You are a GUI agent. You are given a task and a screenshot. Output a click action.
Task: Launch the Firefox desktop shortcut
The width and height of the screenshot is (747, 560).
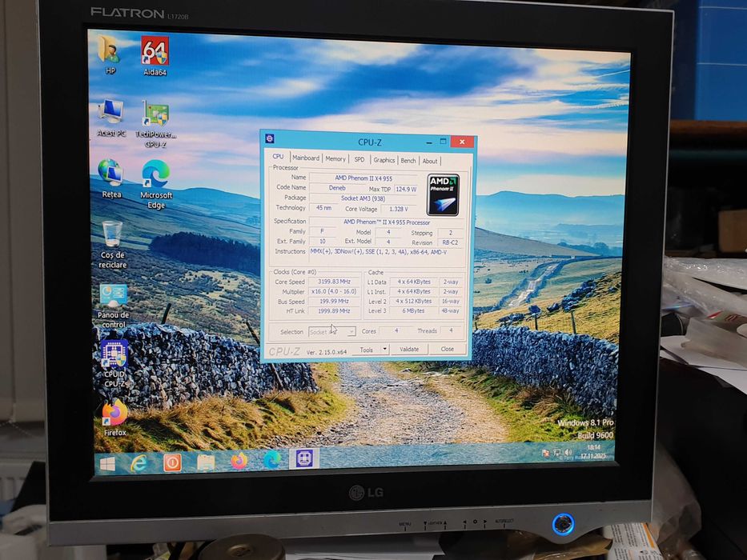(114, 418)
